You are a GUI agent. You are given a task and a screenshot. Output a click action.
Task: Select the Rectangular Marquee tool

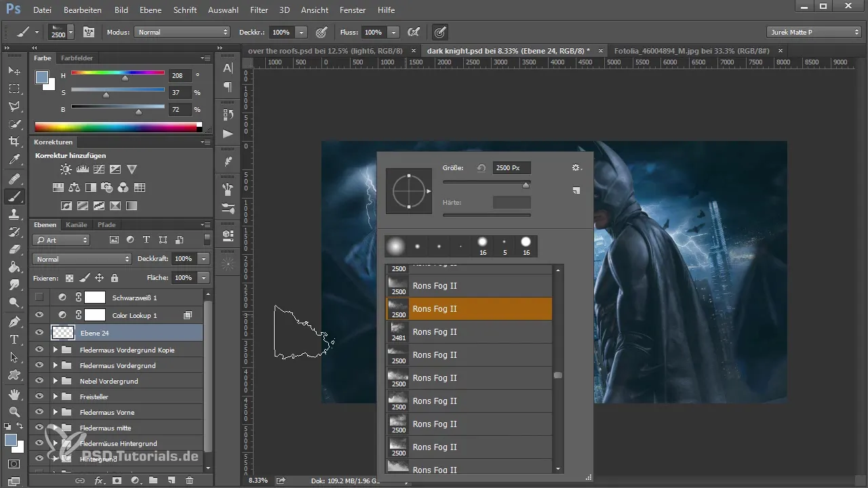click(14, 89)
